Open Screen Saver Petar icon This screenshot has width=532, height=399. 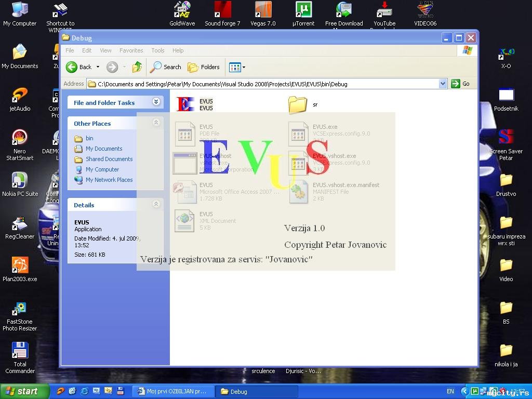tap(506, 145)
